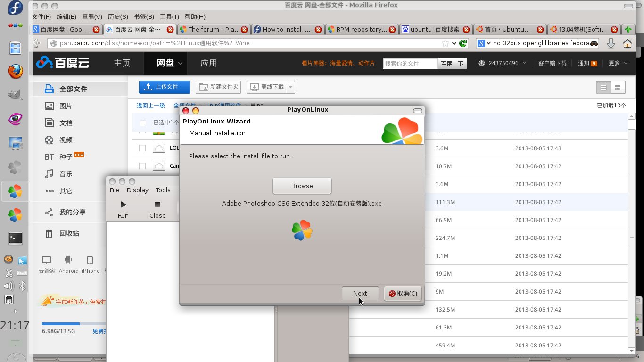Viewport: 644px width, 362px height.
Task: Switch to 'The forum - Pla...' tab
Action: point(214,29)
